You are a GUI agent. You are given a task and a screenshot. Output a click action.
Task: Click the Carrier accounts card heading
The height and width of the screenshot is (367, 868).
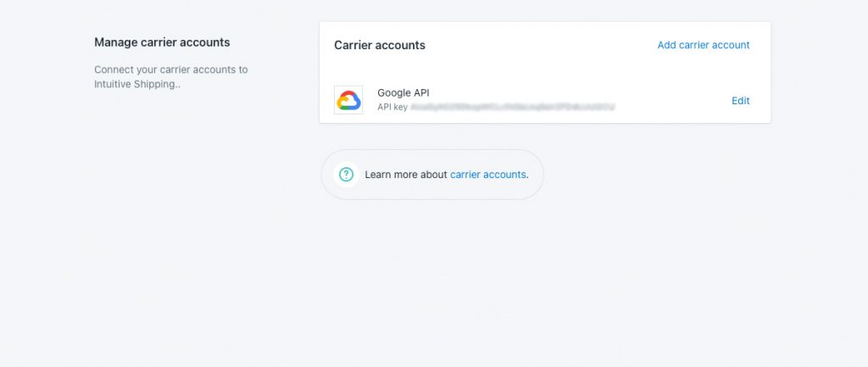pyautogui.click(x=380, y=46)
